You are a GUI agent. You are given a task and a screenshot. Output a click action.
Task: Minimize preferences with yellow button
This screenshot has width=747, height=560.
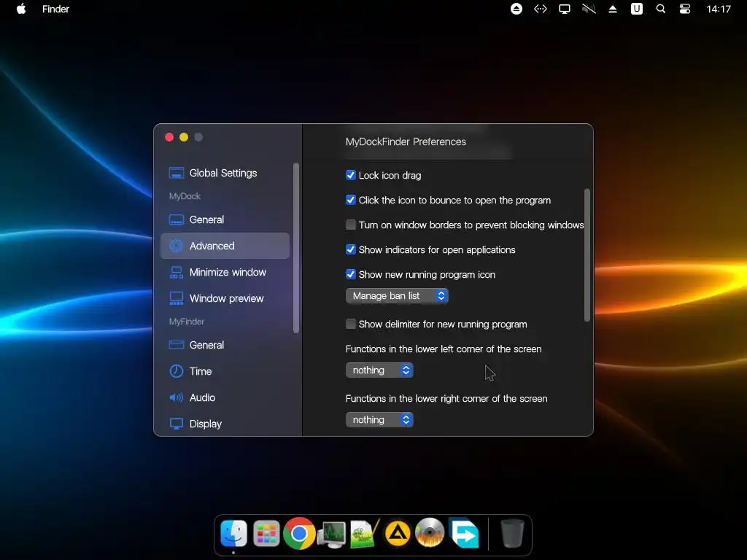pos(184,137)
